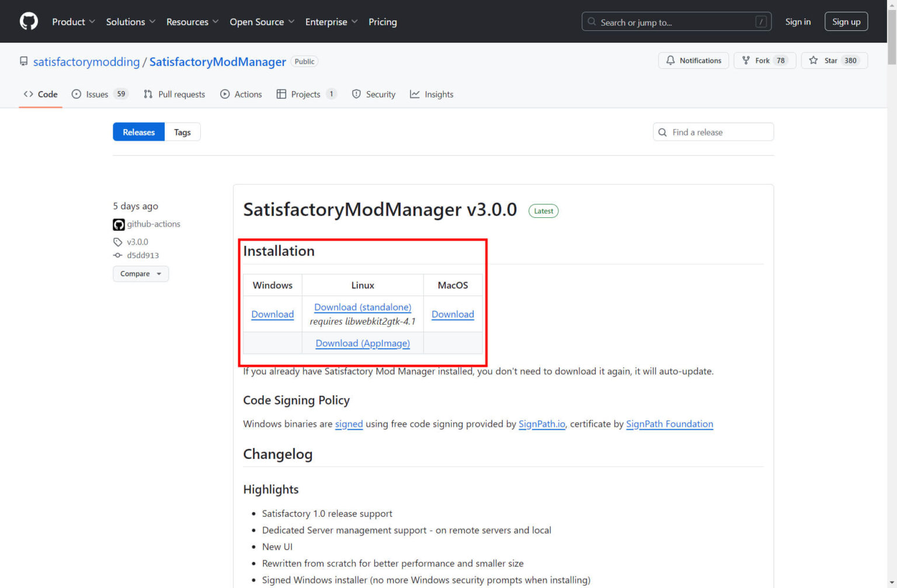Viewport: 897px width, 588px height.
Task: Click the github-actions avatar
Action: pyautogui.click(x=119, y=224)
